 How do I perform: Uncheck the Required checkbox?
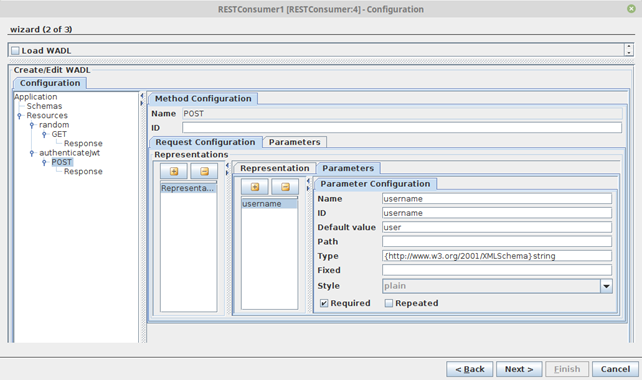pyautogui.click(x=324, y=303)
